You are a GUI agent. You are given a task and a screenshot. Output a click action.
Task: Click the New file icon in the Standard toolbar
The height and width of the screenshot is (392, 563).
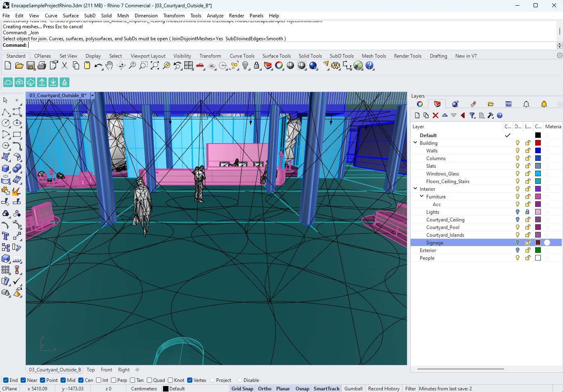[x=8, y=65]
